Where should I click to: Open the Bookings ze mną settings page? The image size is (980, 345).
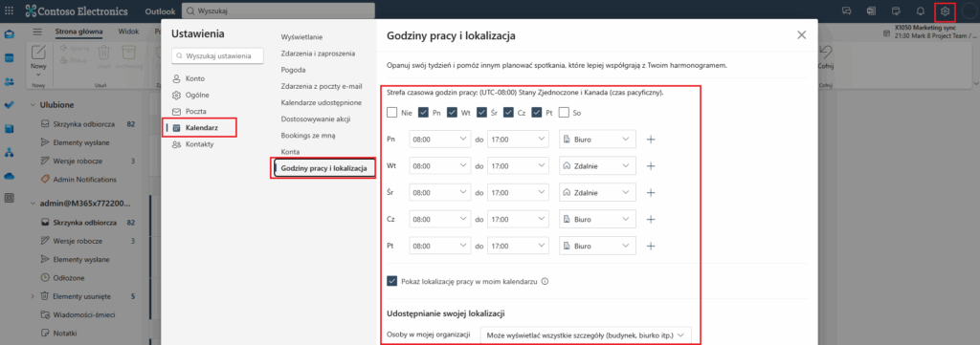309,135
